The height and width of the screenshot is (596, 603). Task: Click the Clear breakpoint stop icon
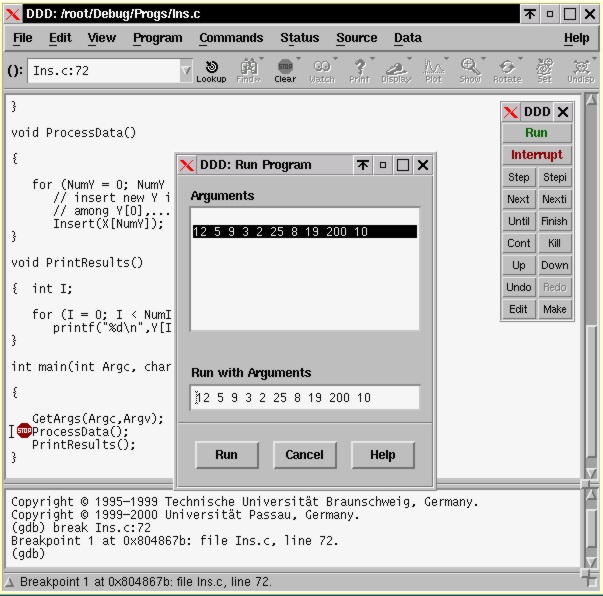coord(285,70)
